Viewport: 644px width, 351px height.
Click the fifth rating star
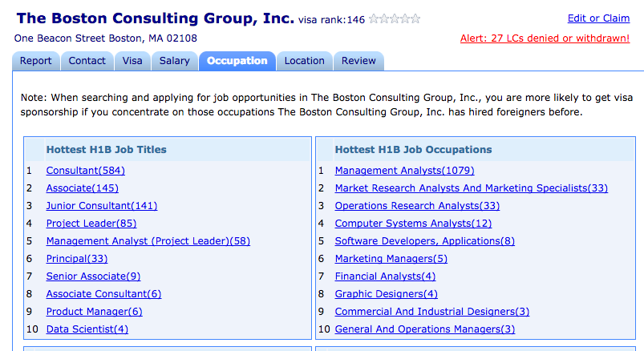click(x=415, y=18)
